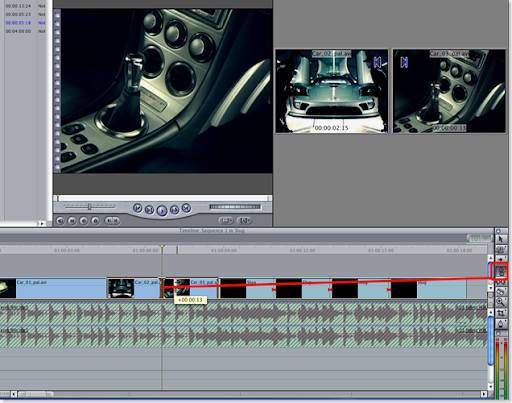
Task: Select the Edit Selection tool
Action: point(500,249)
